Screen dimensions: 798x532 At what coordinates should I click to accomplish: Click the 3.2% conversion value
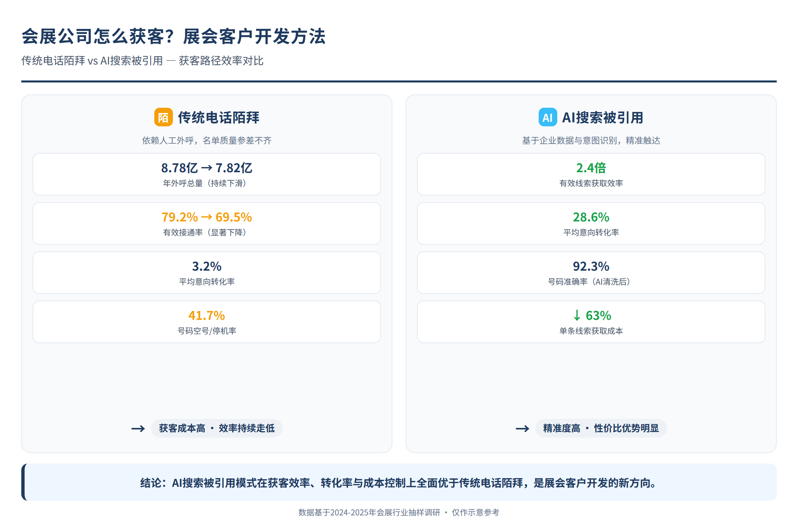tap(206, 266)
